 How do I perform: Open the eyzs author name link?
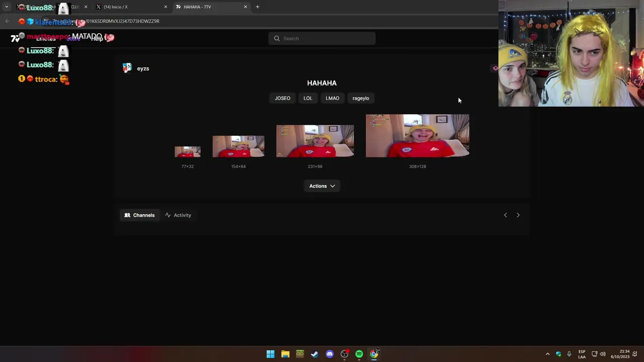coord(143,68)
